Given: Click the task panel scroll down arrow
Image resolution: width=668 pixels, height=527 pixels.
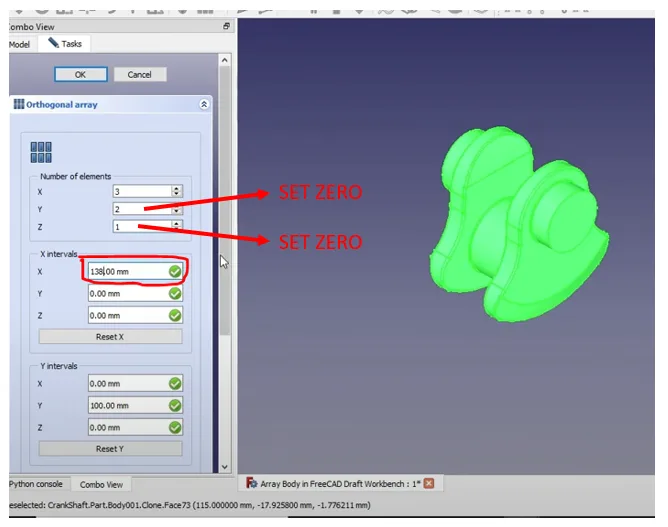Looking at the screenshot, I should point(225,467).
